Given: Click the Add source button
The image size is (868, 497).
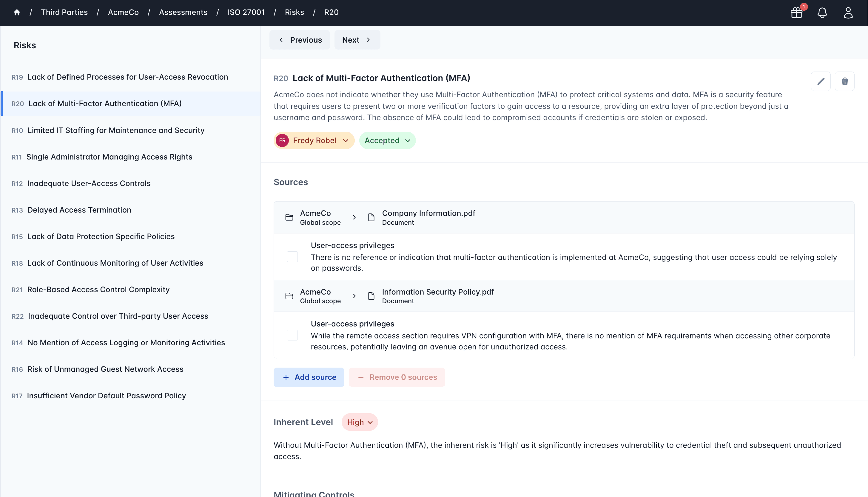Looking at the screenshot, I should pyautogui.click(x=309, y=377).
